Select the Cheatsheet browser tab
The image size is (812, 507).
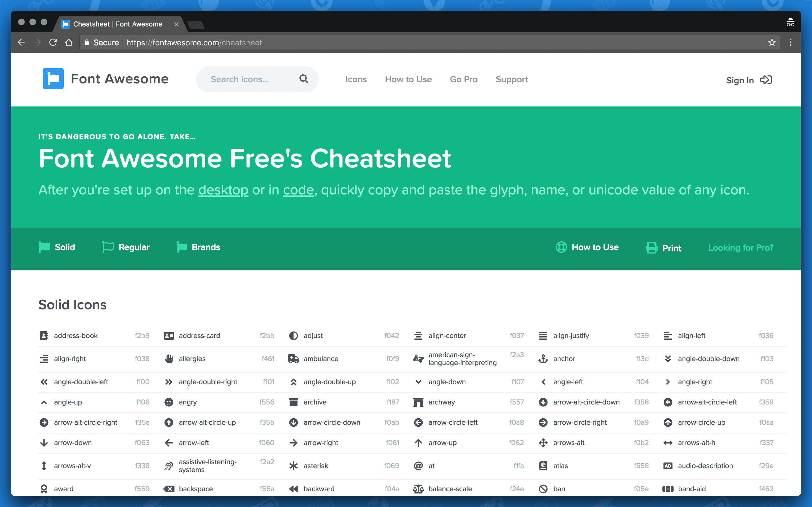[x=117, y=24]
